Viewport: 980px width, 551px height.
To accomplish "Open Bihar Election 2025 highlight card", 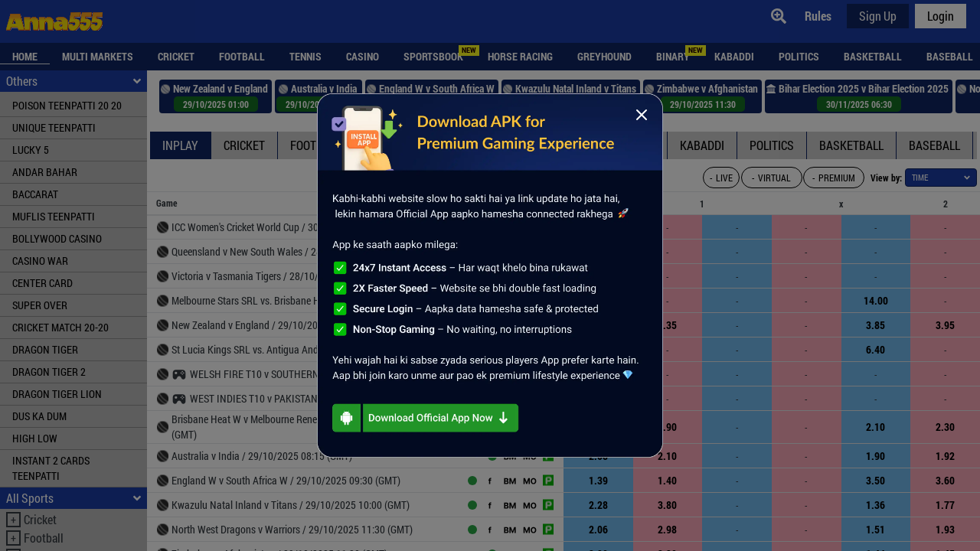I will coord(858,96).
